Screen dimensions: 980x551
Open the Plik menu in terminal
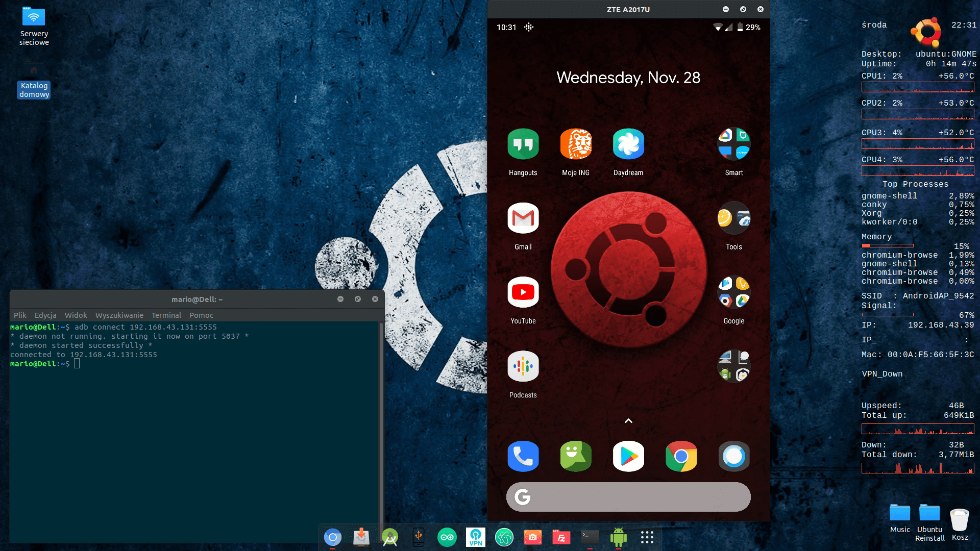coord(20,315)
